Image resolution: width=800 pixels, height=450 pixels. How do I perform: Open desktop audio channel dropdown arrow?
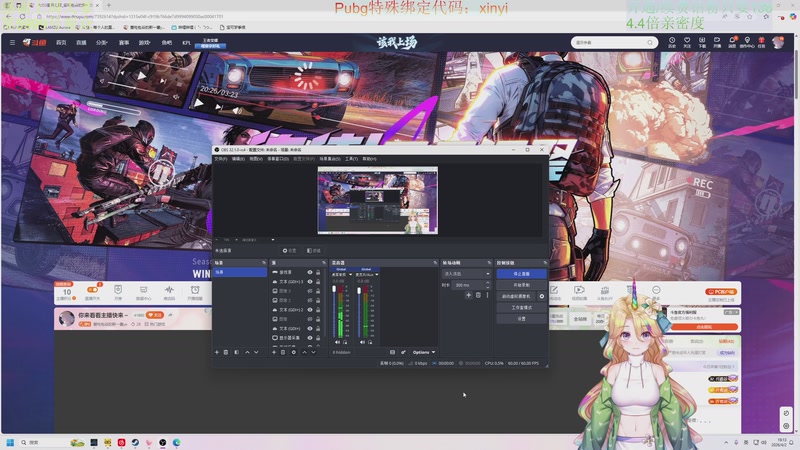[351, 274]
